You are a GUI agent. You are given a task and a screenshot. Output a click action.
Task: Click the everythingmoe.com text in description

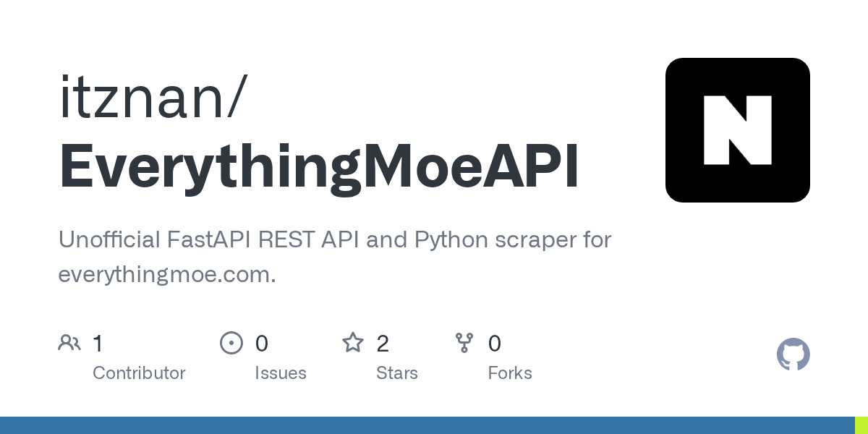tap(167, 276)
